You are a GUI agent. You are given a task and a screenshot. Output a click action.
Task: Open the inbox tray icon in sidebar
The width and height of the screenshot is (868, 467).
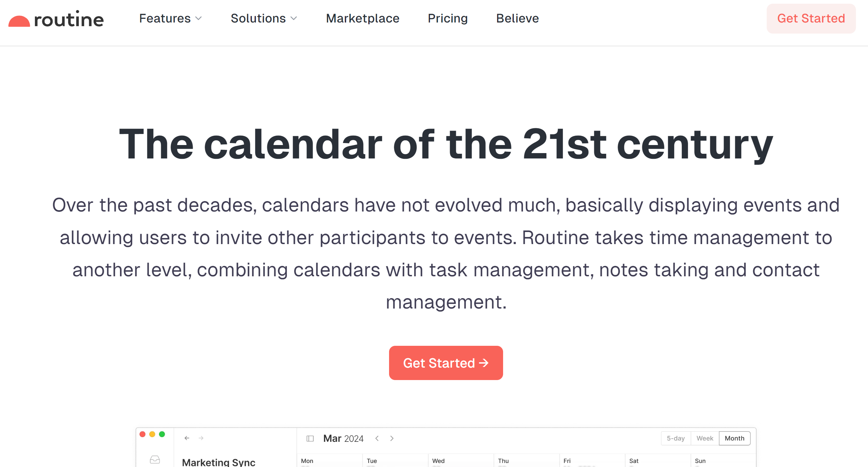tap(155, 459)
